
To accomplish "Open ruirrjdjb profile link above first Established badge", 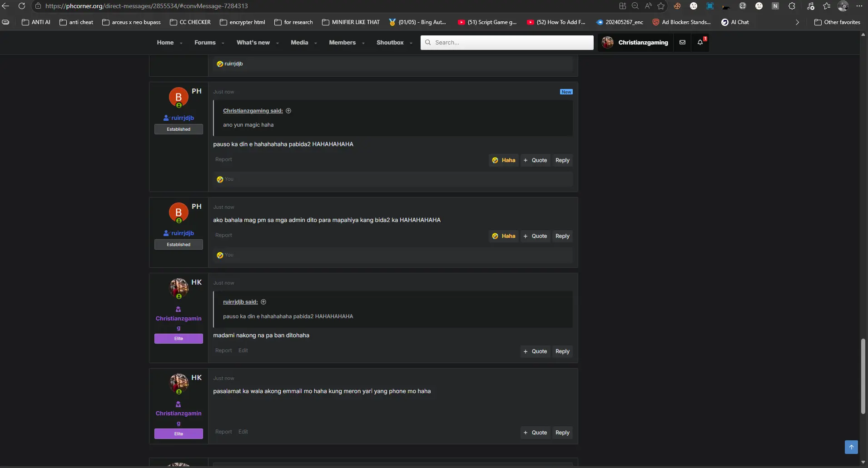I will tap(183, 118).
